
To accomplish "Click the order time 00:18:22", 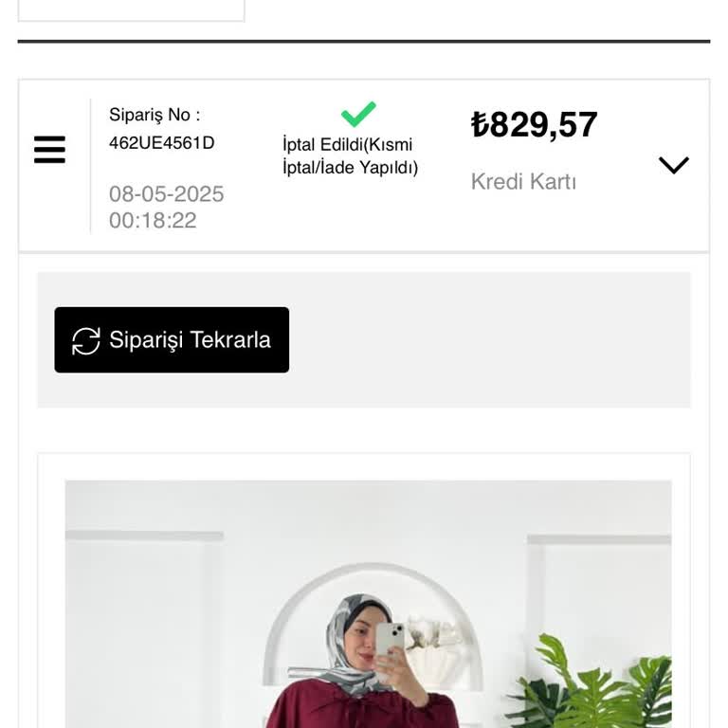I will (x=153, y=221).
